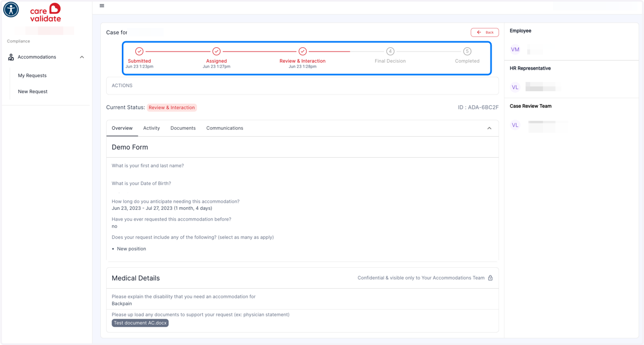
Task: Open New Request in sidebar
Action: click(33, 92)
